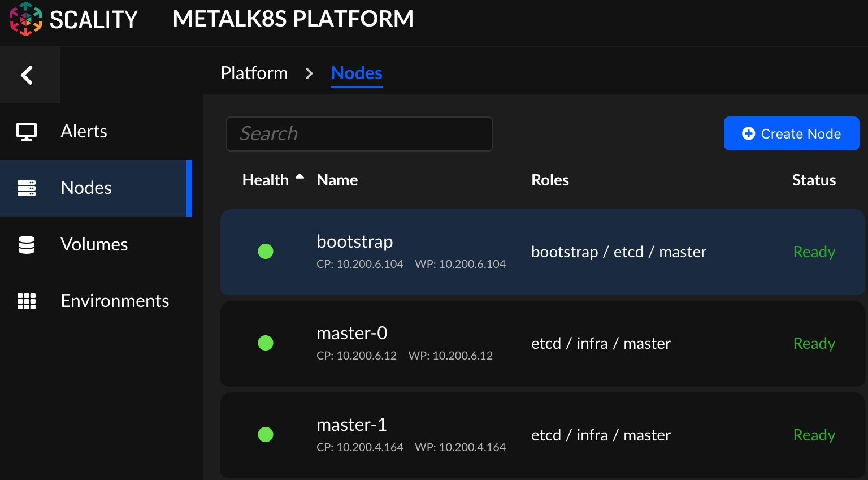Click the Create Node button
This screenshot has height=480, width=868.
[x=792, y=133]
